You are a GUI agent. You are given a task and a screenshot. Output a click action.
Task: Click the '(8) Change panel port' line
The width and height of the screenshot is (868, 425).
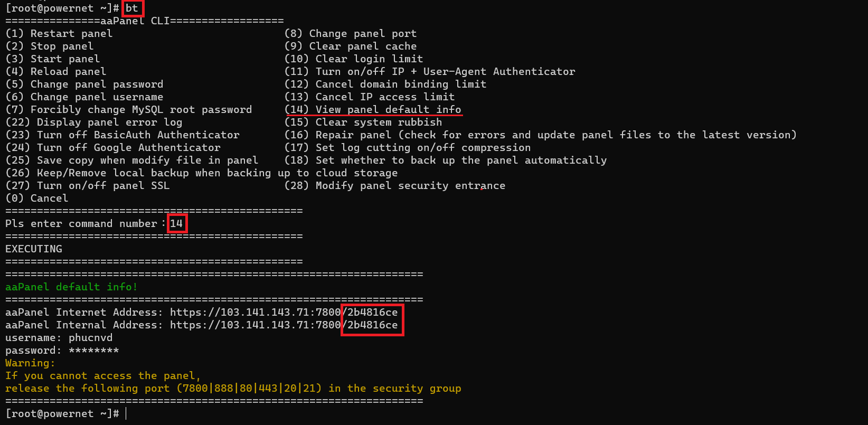[x=351, y=33]
